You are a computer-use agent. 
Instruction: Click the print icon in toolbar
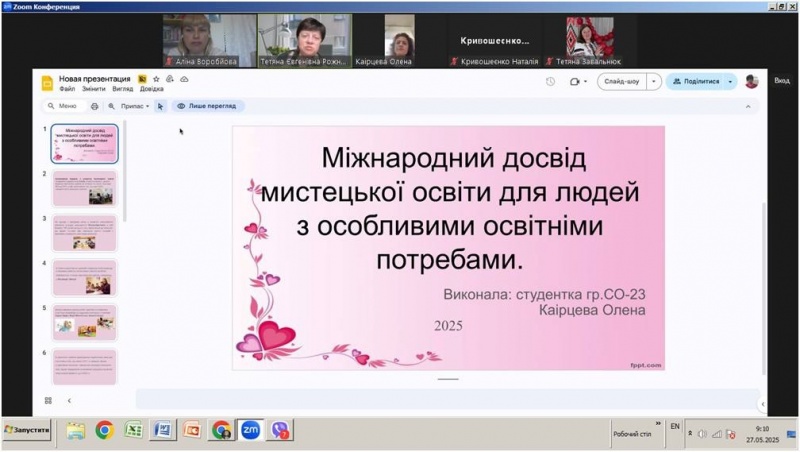tap(95, 106)
